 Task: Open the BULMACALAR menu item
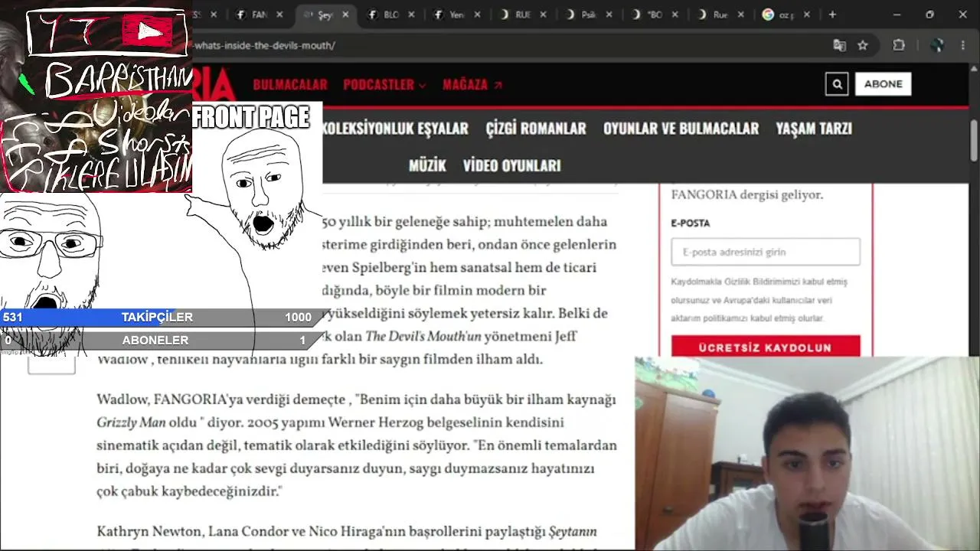pos(290,84)
